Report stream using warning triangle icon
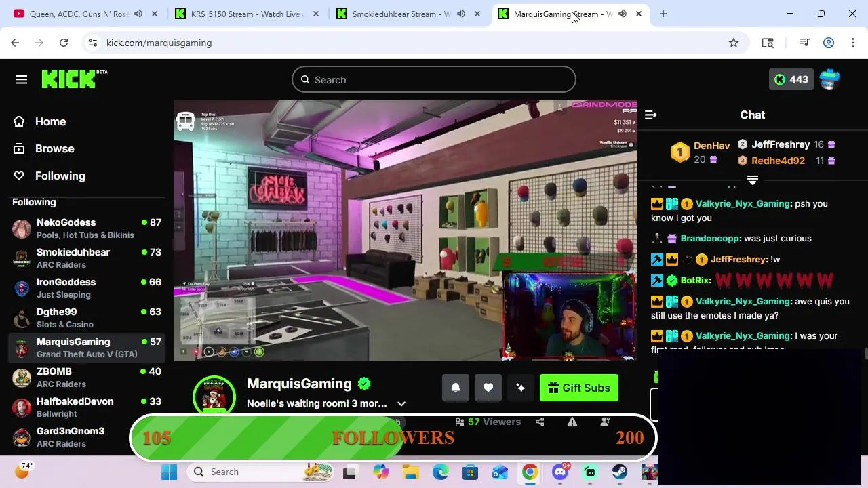 [572, 422]
